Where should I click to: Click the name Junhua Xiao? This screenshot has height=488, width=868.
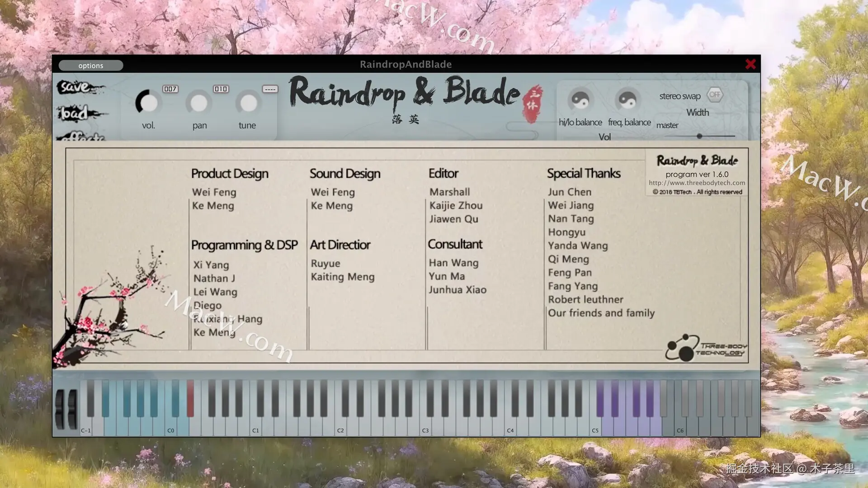click(x=458, y=289)
